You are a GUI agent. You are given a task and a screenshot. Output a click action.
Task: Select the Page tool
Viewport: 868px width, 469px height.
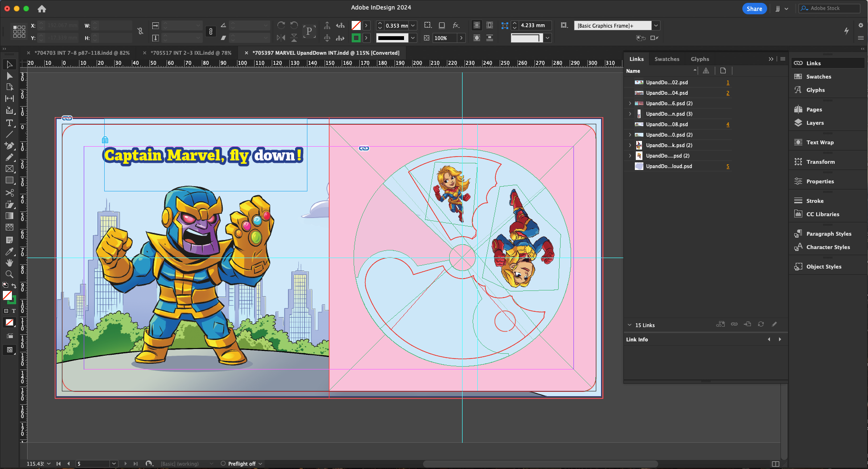(10, 87)
